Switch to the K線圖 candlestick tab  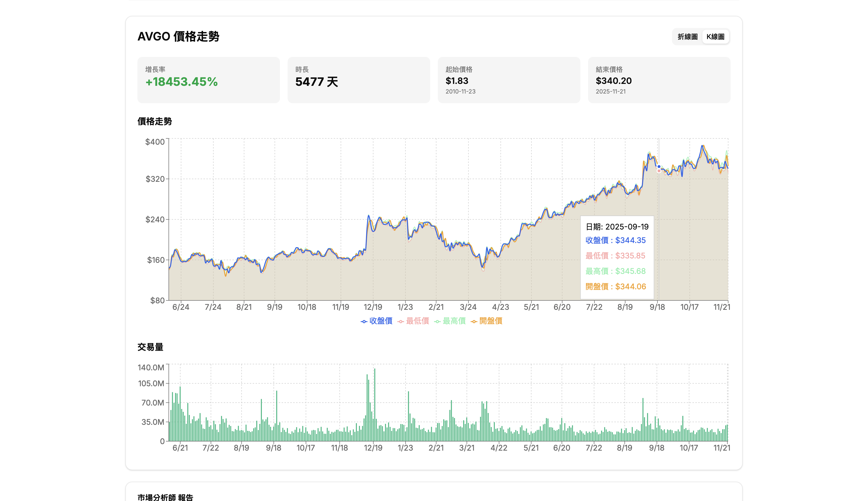[715, 37]
